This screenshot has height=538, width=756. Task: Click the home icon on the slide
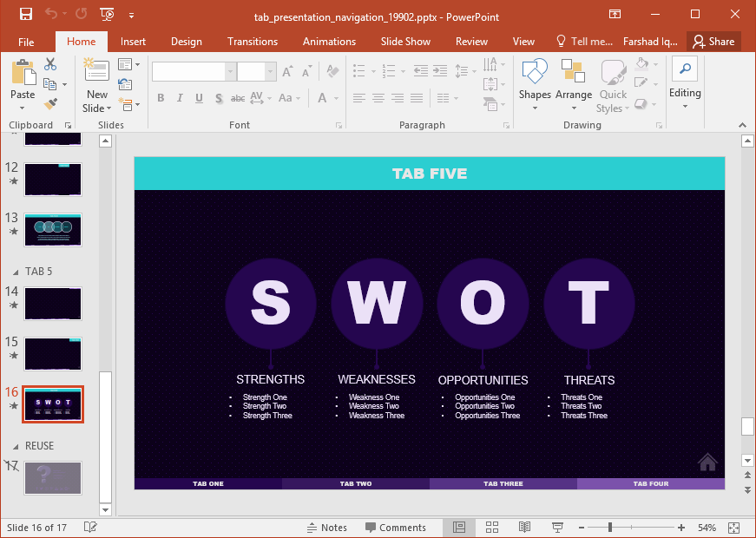(707, 462)
